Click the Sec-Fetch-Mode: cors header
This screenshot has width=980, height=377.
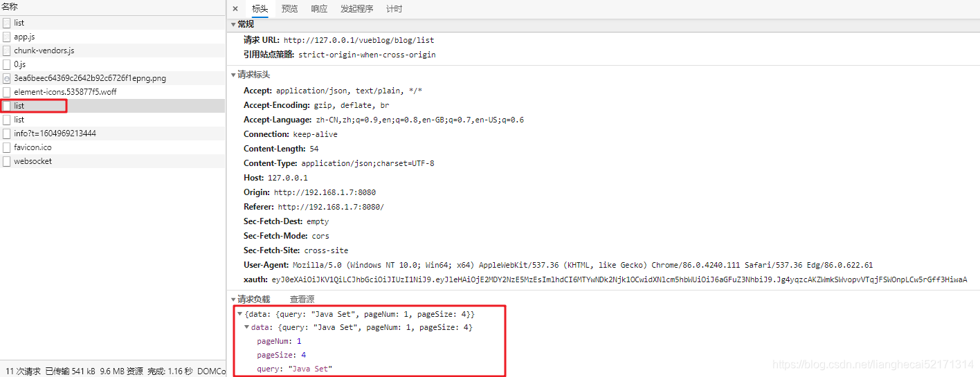pos(287,236)
